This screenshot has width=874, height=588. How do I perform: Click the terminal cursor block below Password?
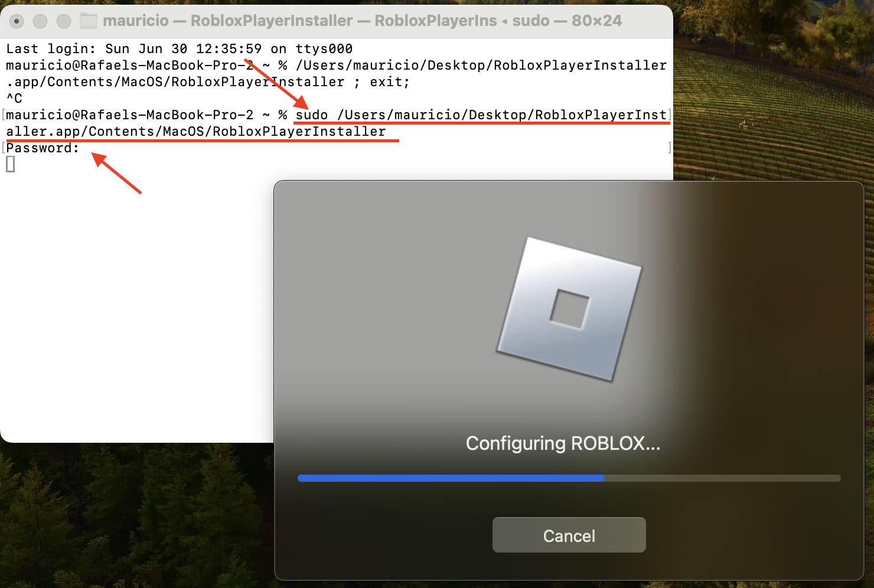click(x=10, y=164)
